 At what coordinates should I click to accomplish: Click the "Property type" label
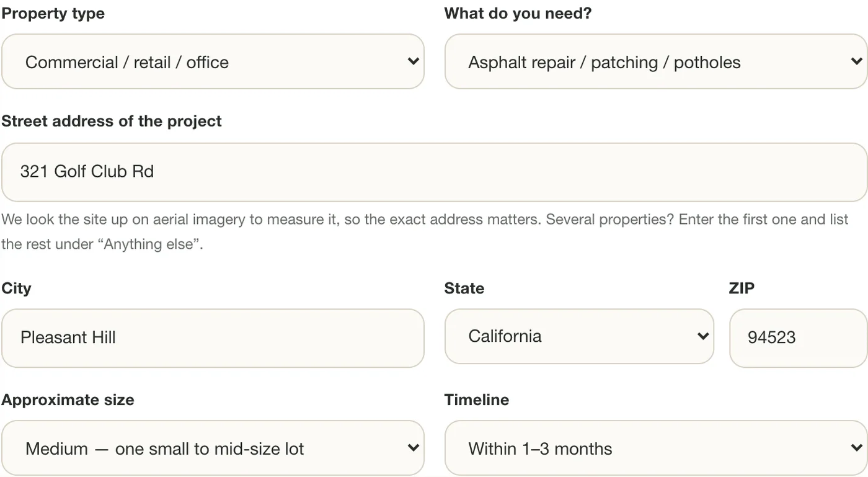tap(53, 14)
